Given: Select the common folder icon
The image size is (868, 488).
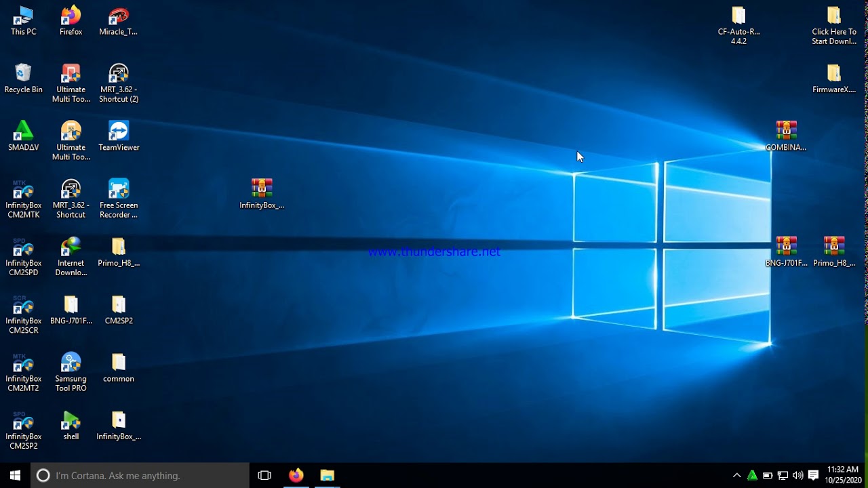Looking at the screenshot, I should tap(119, 368).
